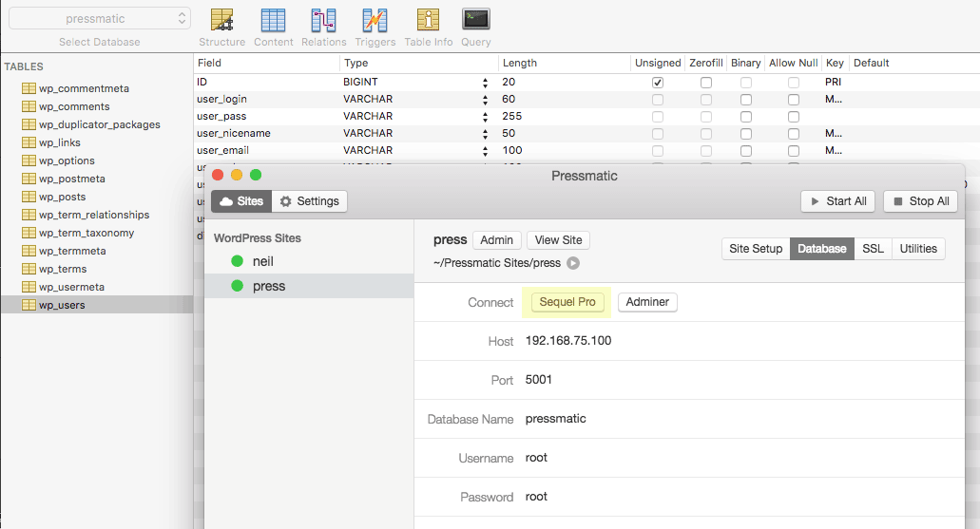Viewport: 980px width, 529px height.
Task: Open the SSL tab
Action: pos(874,249)
